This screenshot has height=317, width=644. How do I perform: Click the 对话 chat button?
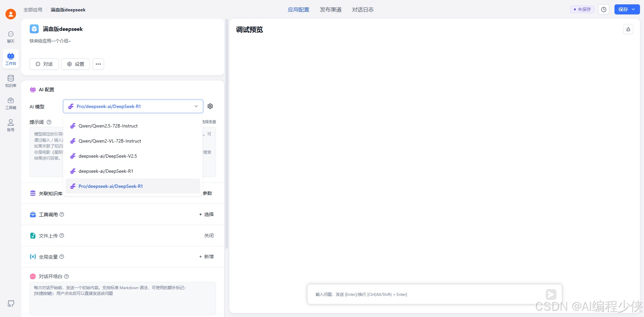[x=44, y=64]
